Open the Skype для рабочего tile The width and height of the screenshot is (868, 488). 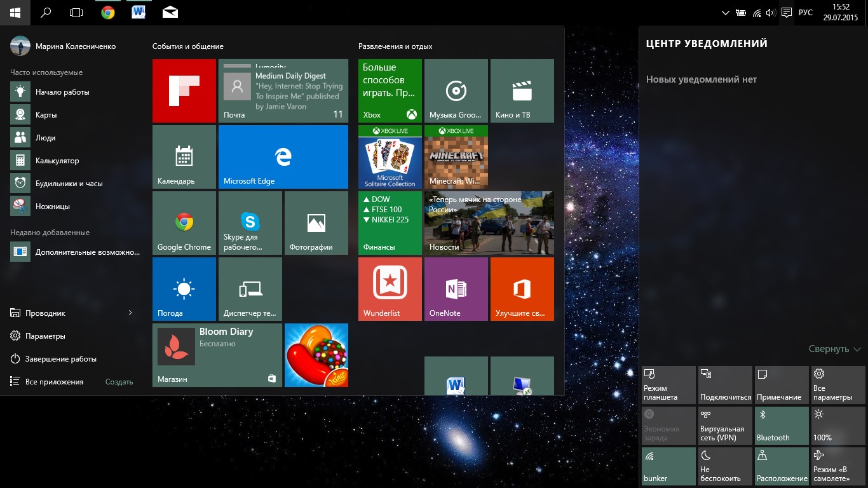[250, 223]
